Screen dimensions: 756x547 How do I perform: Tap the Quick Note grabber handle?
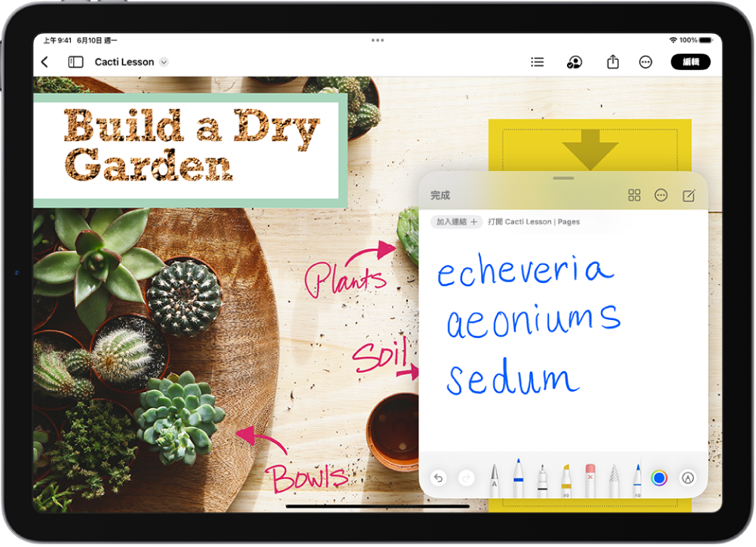click(x=563, y=178)
